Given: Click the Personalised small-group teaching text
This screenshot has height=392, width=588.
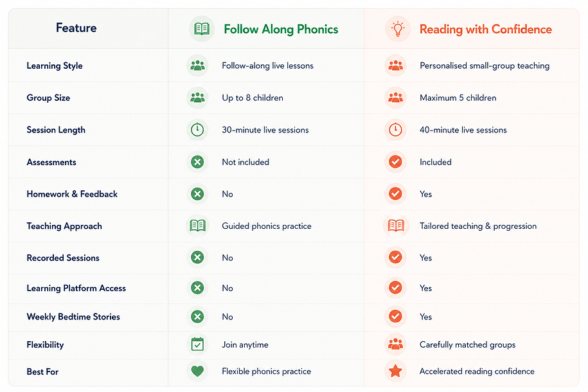Looking at the screenshot, I should coord(485,66).
